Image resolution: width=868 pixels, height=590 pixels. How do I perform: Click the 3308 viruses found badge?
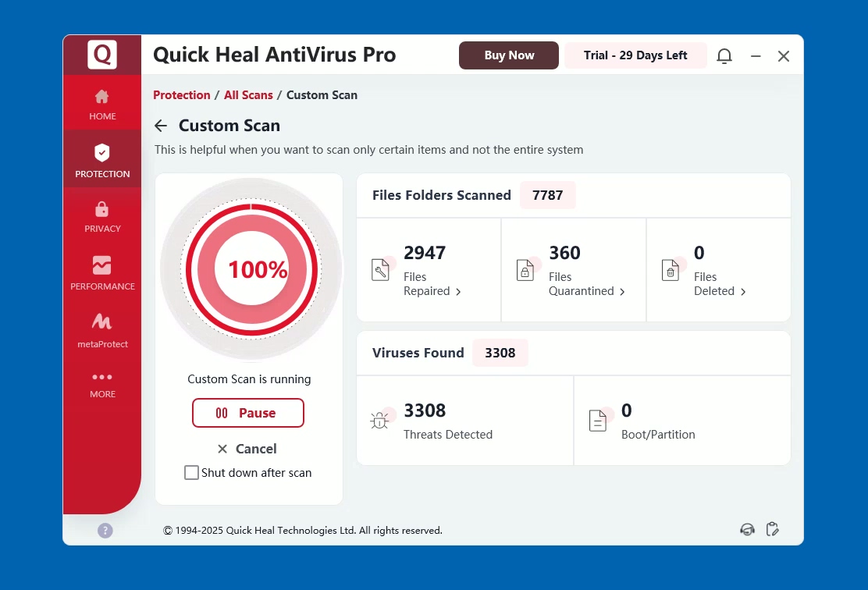[x=500, y=353]
